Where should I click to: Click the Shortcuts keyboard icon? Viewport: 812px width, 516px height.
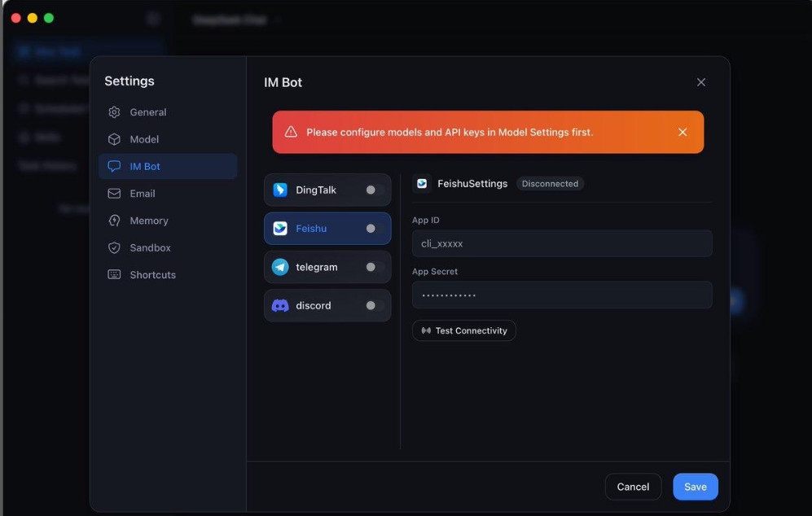[114, 274]
